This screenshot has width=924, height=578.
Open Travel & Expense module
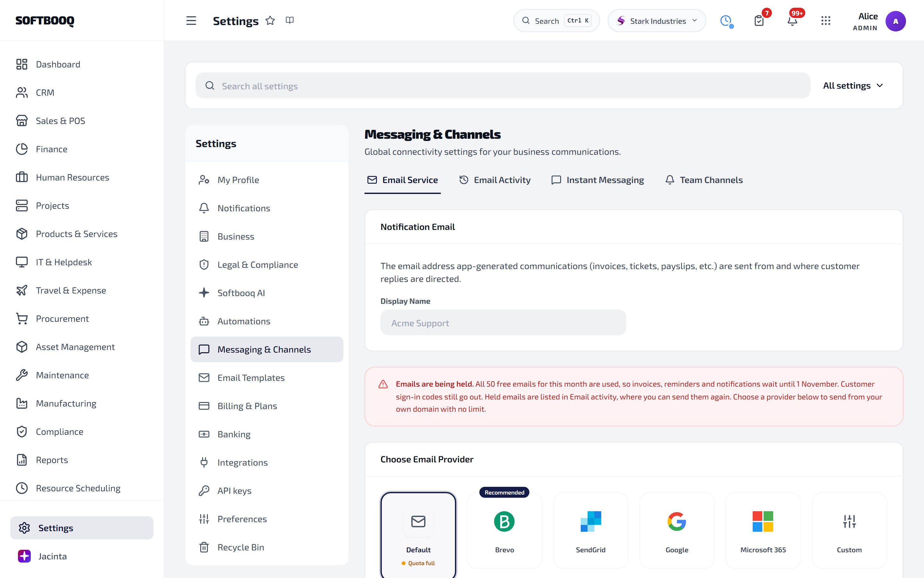82,291
